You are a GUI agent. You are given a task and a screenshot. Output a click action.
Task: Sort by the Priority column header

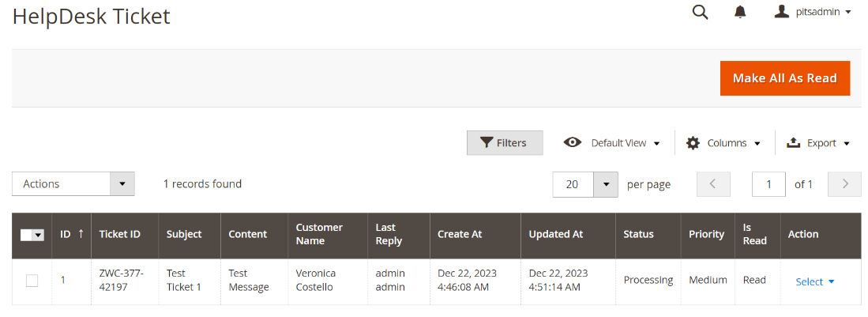point(706,234)
